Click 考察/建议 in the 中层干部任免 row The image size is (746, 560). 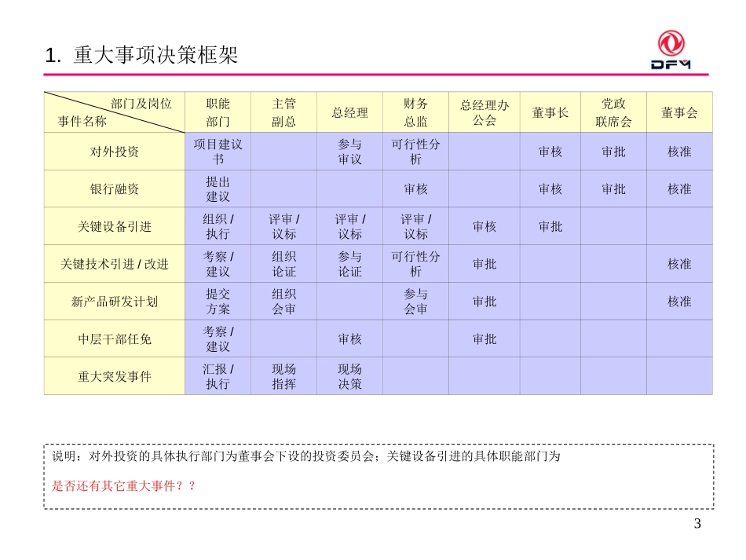[x=218, y=339]
